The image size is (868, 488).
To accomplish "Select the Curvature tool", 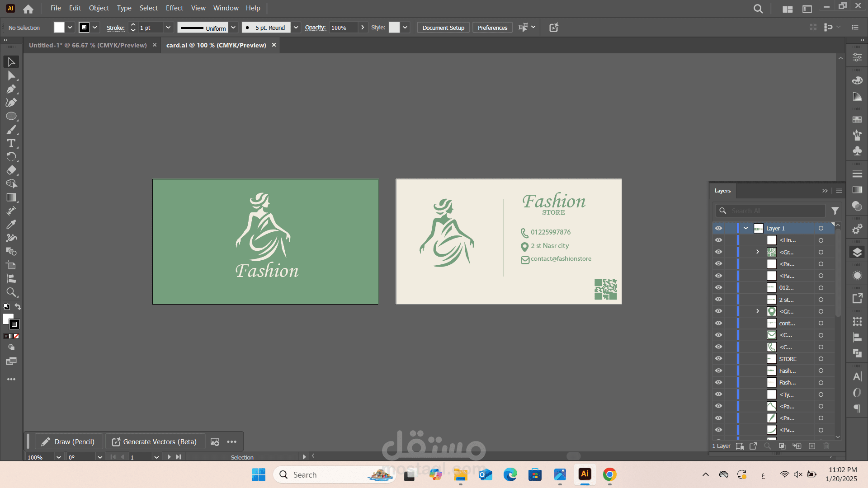I will pos(11,103).
